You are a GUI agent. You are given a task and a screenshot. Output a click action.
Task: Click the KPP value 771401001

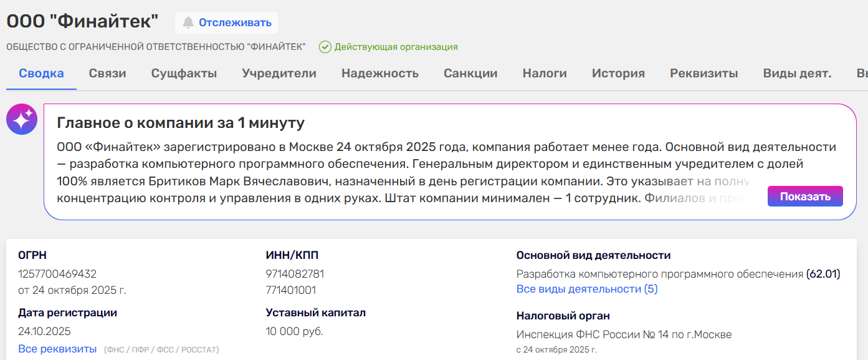click(x=291, y=290)
